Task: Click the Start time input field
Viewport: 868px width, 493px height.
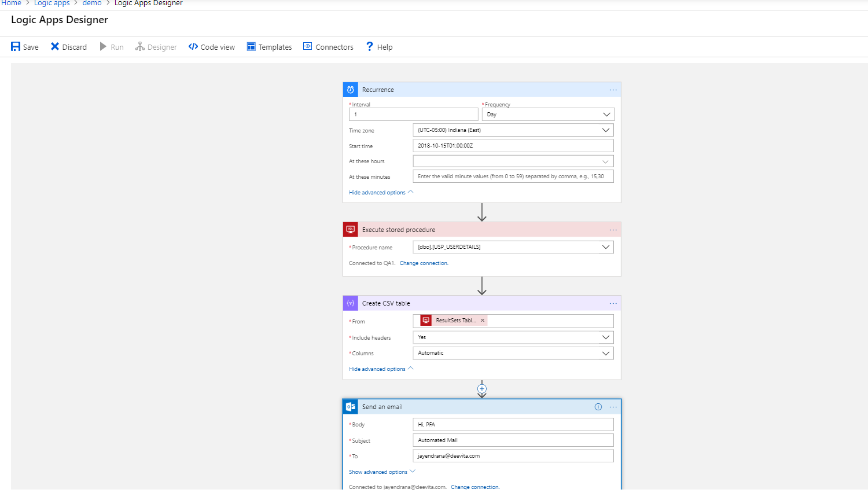Action: coord(513,146)
